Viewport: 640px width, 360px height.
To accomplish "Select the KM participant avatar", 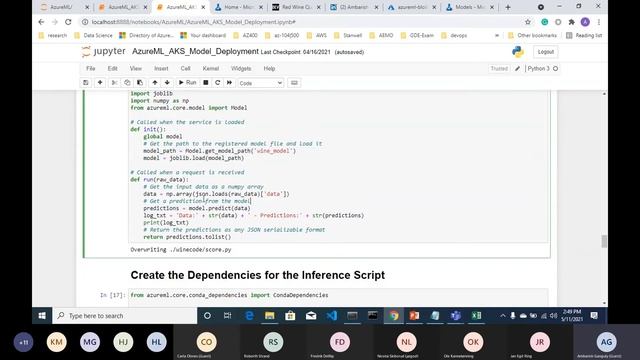I will coord(56,342).
